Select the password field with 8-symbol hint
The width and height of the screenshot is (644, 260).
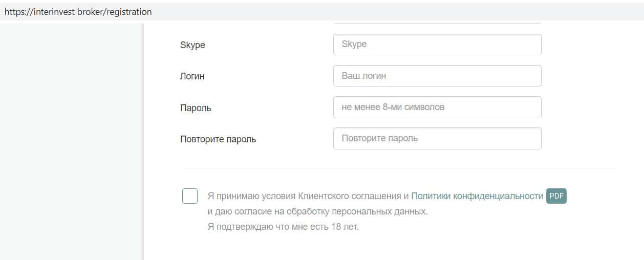click(437, 107)
